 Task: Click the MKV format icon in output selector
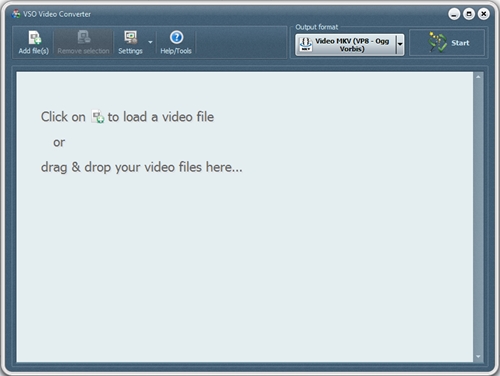click(306, 44)
